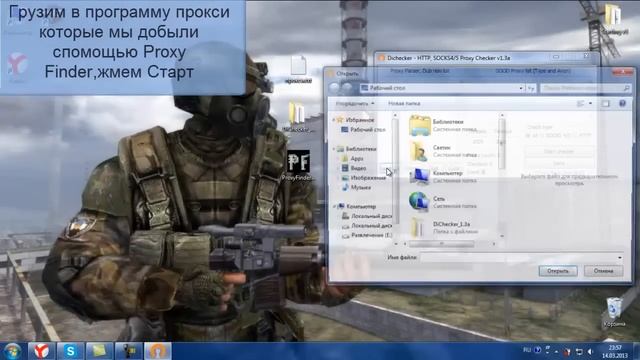Select the Развлечения (E:) drive
The image size is (640, 360).
point(371,236)
